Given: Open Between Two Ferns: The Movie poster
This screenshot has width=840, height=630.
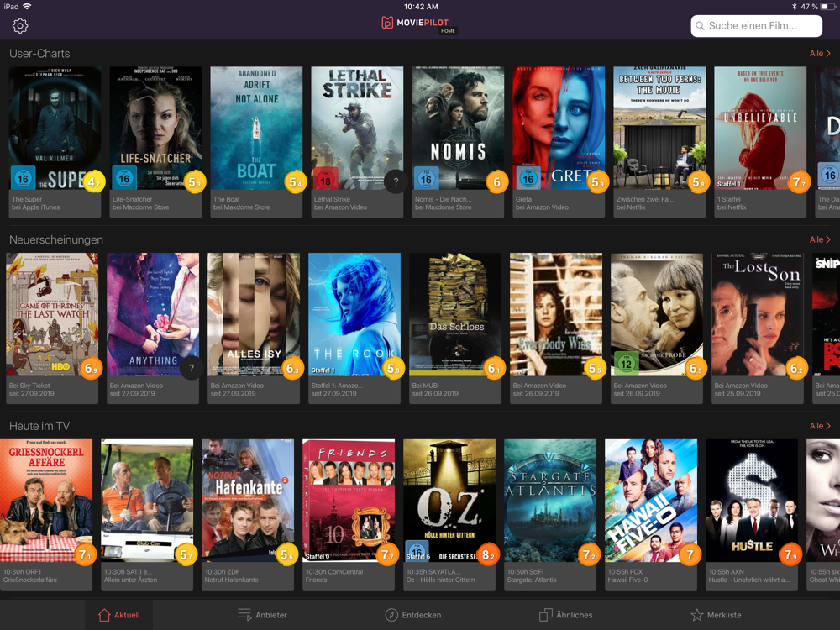Looking at the screenshot, I should click(x=659, y=128).
